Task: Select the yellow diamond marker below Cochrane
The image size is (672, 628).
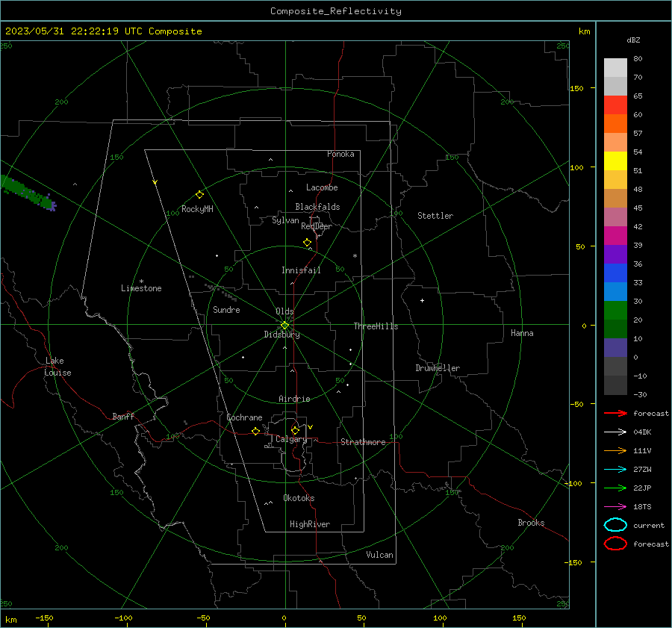Action: [x=255, y=431]
